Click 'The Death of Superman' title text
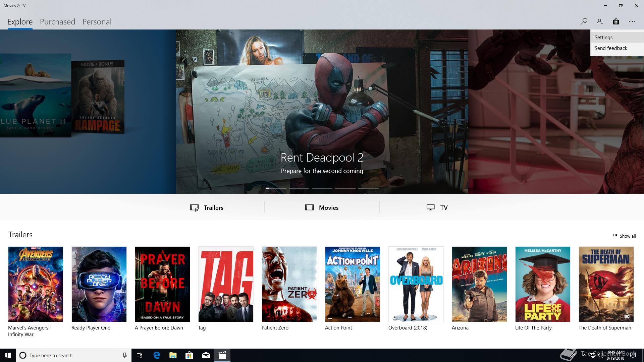The height and width of the screenshot is (362, 644). point(605,328)
